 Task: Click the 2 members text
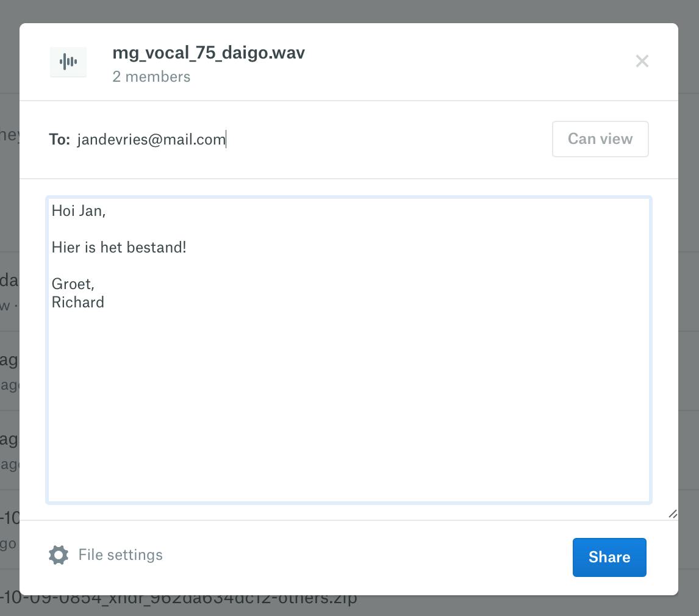[151, 77]
